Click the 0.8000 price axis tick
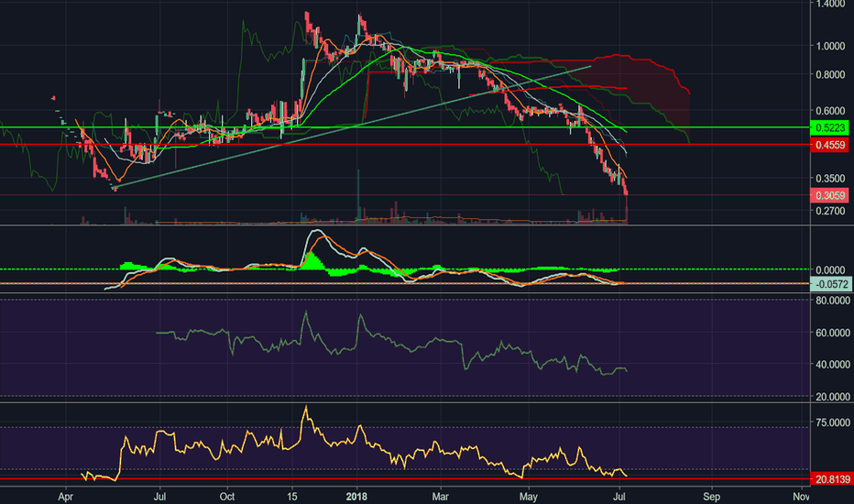Image resolution: width=854 pixels, height=504 pixels. click(x=830, y=74)
